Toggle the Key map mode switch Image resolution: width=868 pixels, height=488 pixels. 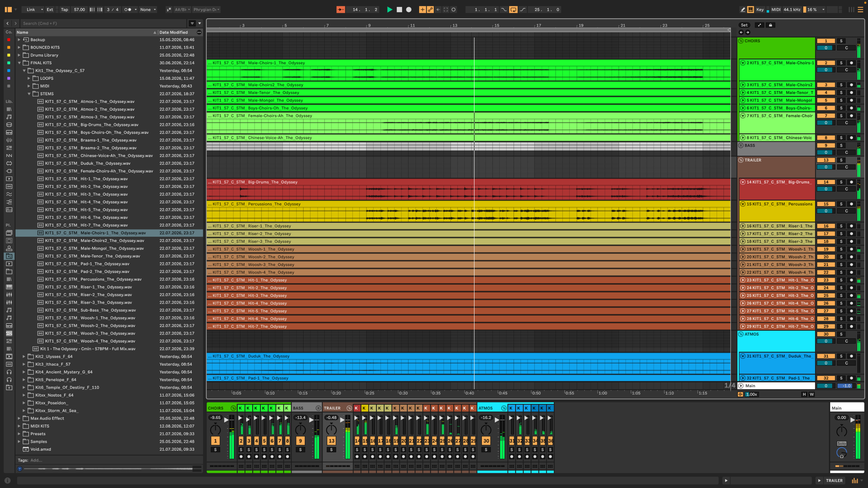[760, 10]
